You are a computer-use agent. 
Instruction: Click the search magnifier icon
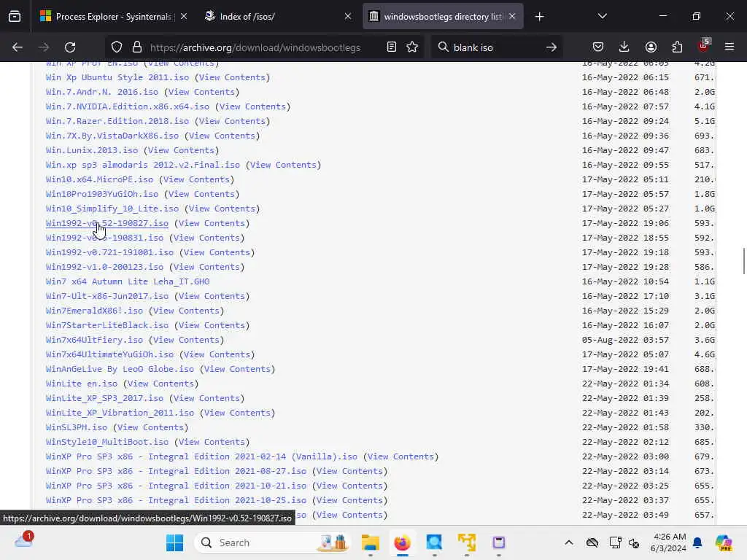443,47
